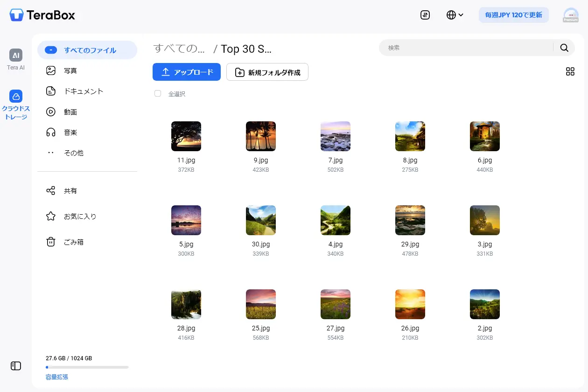Open the 写真 (Photos) category
Viewport: 588px width, 392px height.
[70, 70]
